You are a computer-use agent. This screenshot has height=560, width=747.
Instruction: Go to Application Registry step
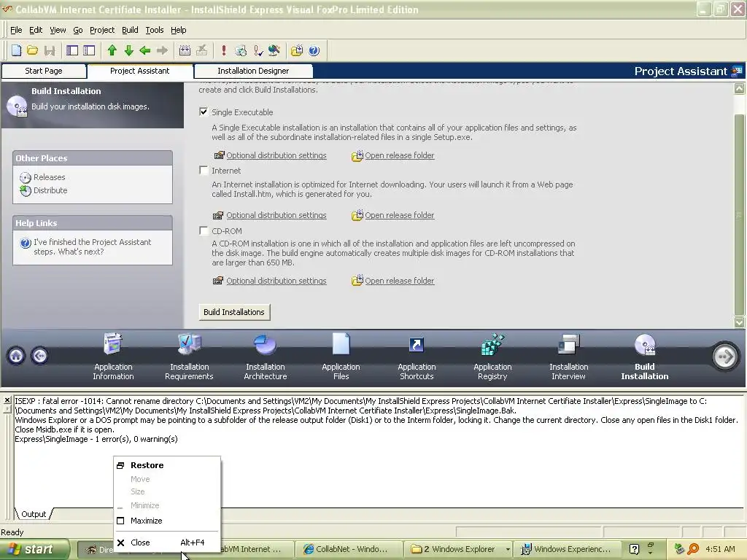click(492, 357)
